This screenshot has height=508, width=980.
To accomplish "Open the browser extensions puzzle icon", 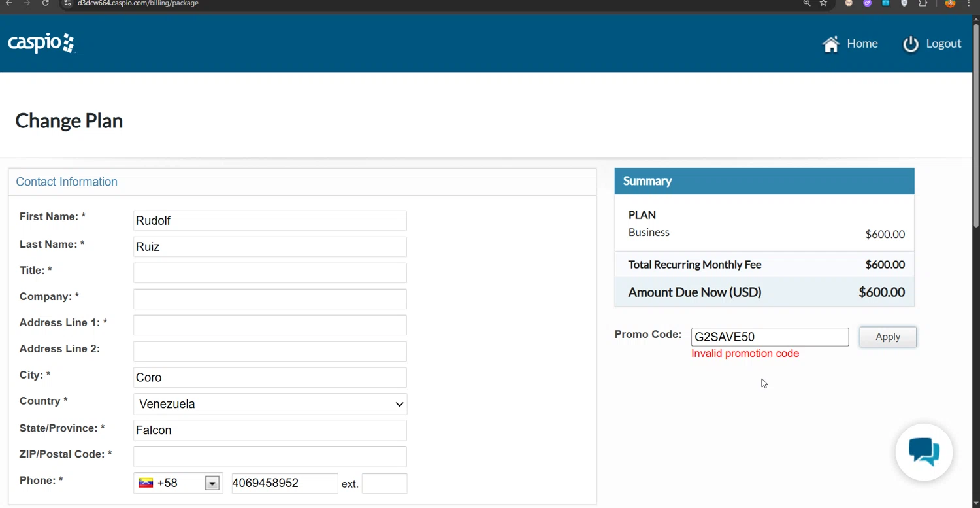I will pyautogui.click(x=923, y=3).
